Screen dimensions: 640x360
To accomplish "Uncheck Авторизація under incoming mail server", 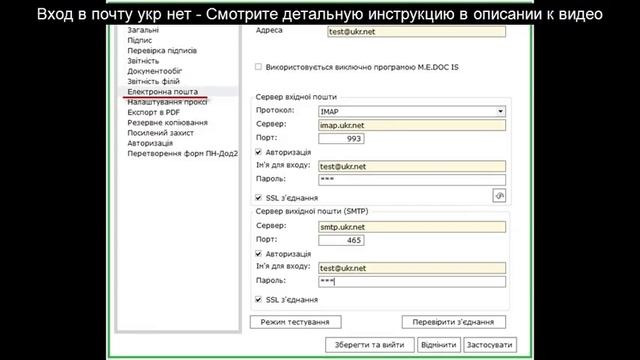I will [258, 152].
